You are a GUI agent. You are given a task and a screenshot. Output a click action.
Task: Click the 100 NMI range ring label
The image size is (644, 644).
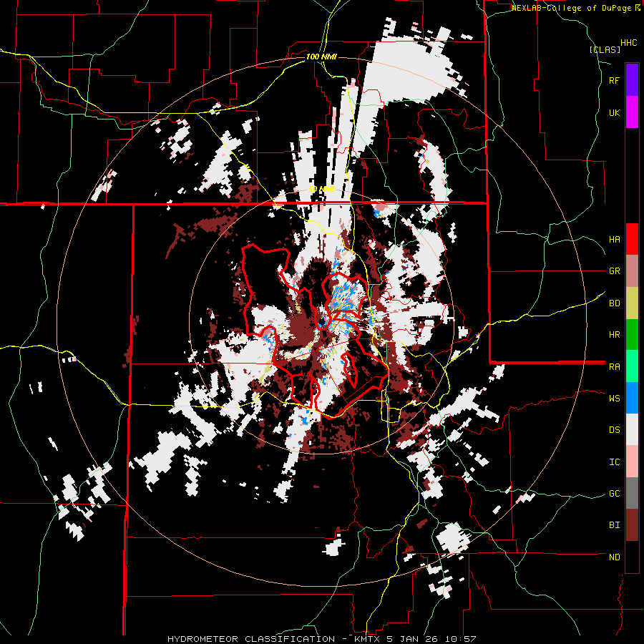pos(321,57)
